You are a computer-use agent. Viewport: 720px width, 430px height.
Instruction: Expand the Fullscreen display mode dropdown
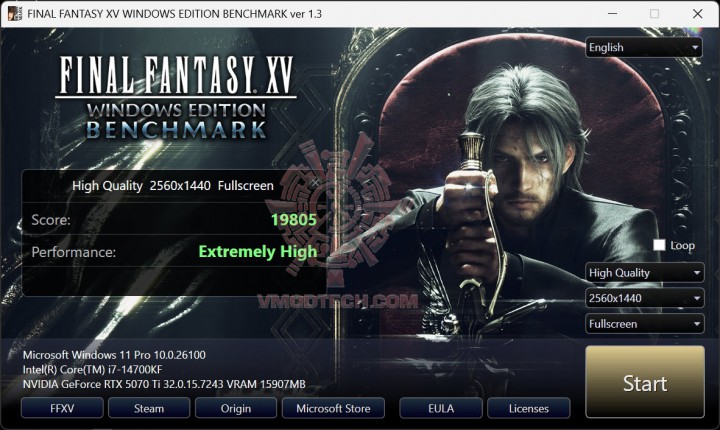[644, 324]
